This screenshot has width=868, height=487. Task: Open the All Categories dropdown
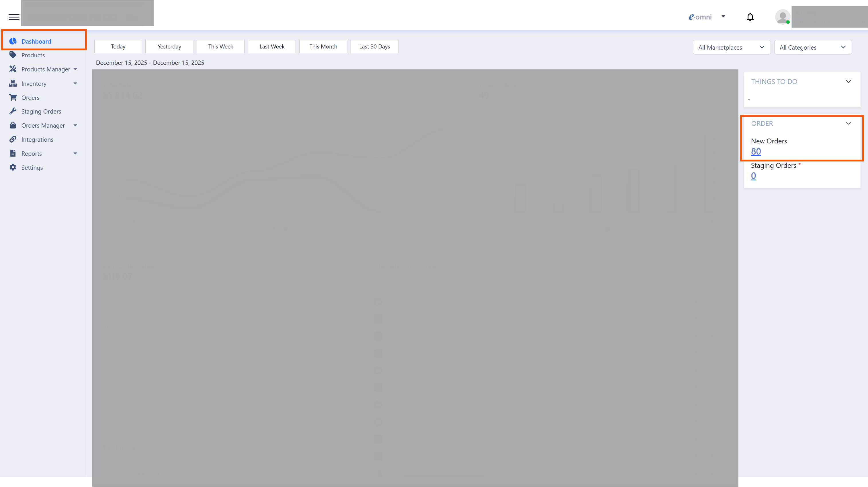(812, 48)
